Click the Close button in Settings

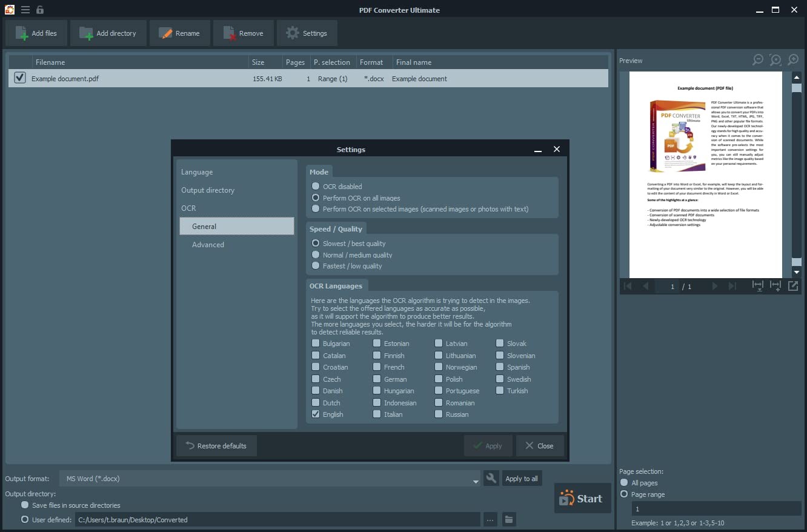point(540,446)
